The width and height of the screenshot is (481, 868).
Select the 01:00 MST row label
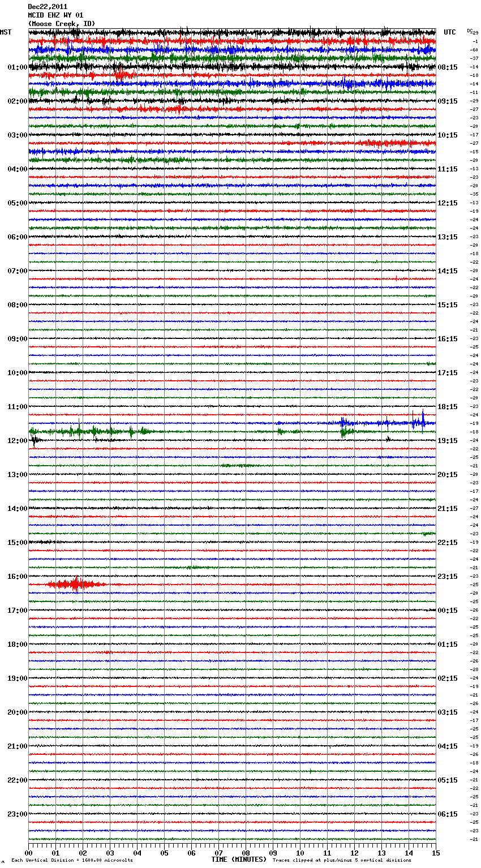pos(18,67)
